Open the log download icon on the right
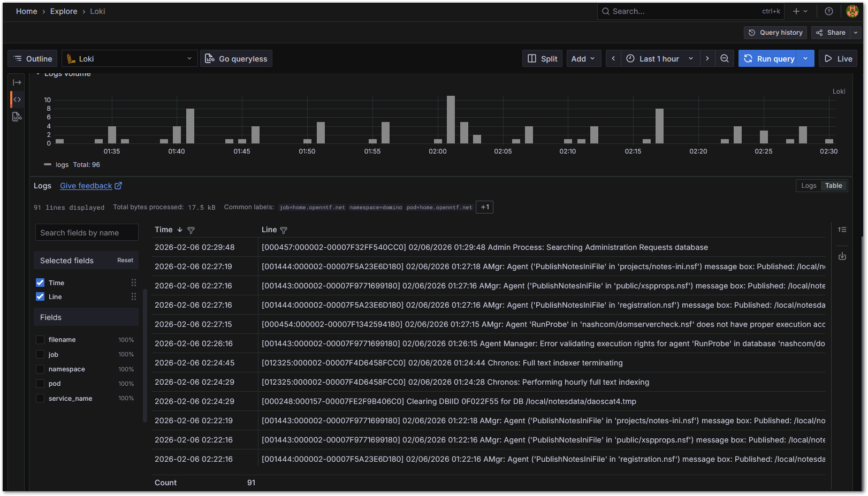 842,256
